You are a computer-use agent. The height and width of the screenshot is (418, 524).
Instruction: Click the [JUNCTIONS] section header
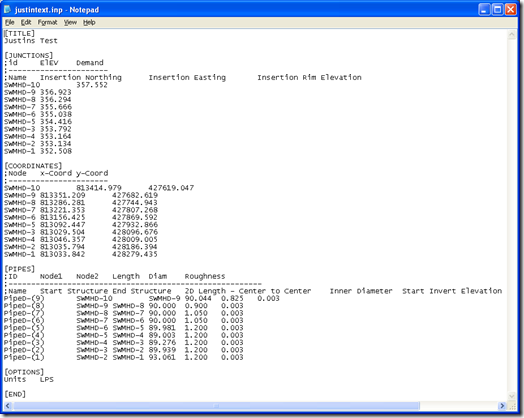click(x=29, y=55)
